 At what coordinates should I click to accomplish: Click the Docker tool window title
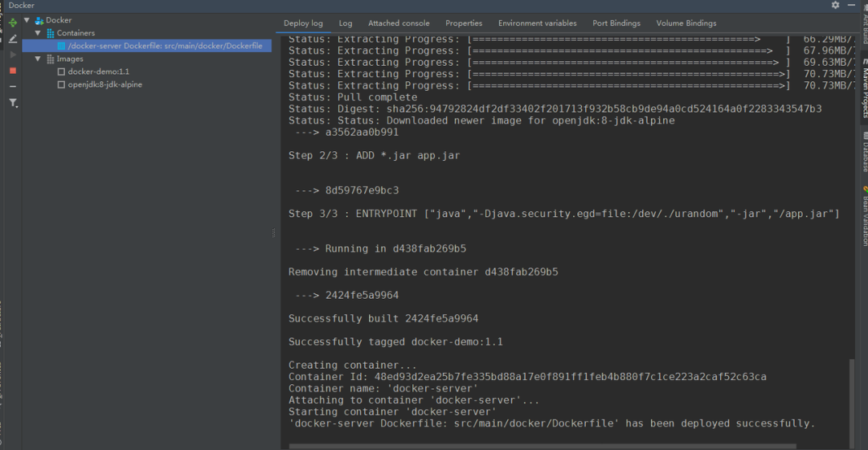[x=21, y=5]
